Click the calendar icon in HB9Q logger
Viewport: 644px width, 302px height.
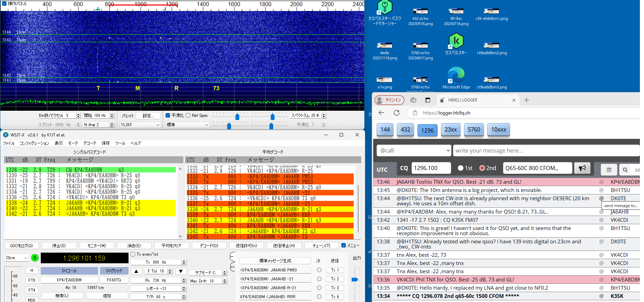tap(609, 170)
